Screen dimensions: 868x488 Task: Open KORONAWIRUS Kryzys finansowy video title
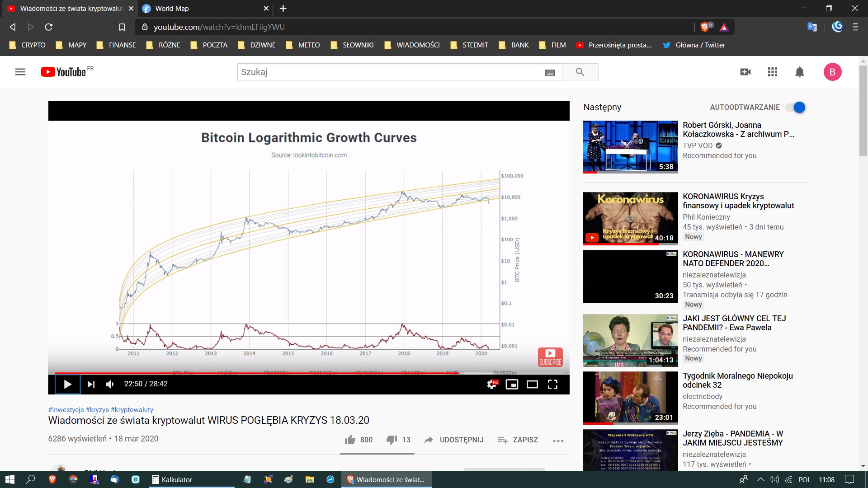738,201
